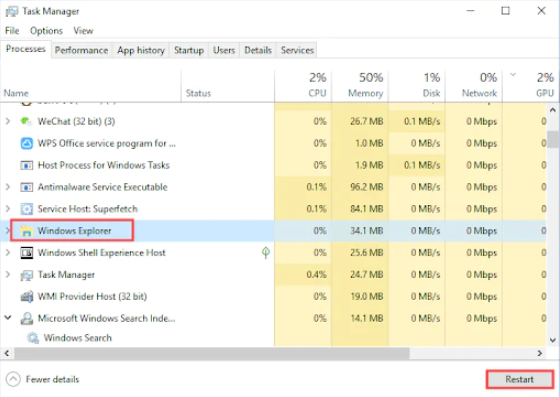Click the Antimalware Service Executable icon
Screen dimensions: 560x397
26,187
